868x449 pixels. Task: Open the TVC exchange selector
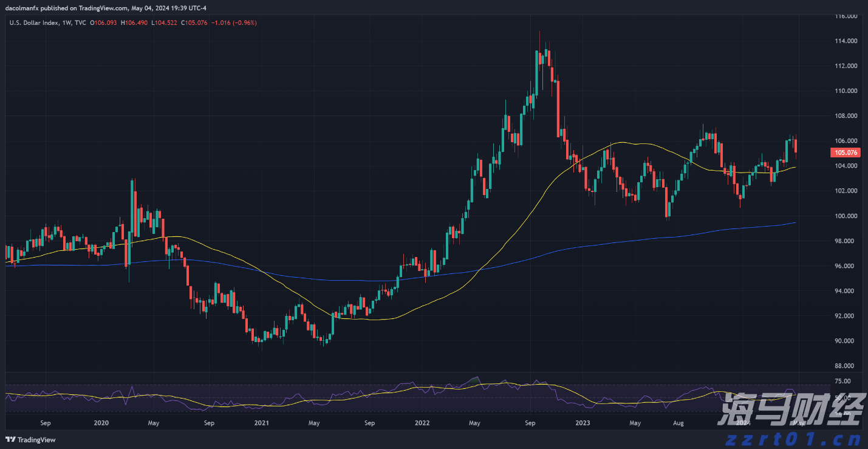pyautogui.click(x=80, y=22)
